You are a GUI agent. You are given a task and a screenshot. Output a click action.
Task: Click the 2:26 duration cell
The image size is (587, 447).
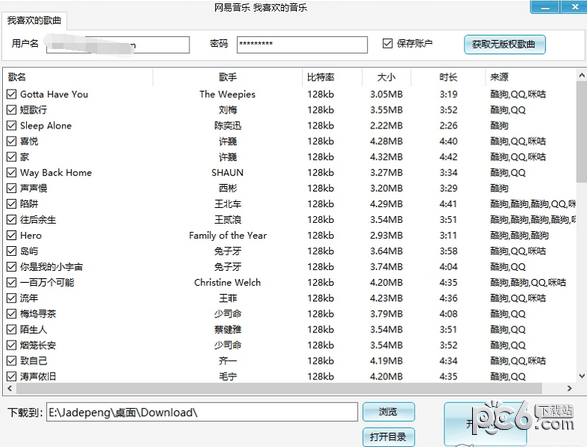click(448, 125)
